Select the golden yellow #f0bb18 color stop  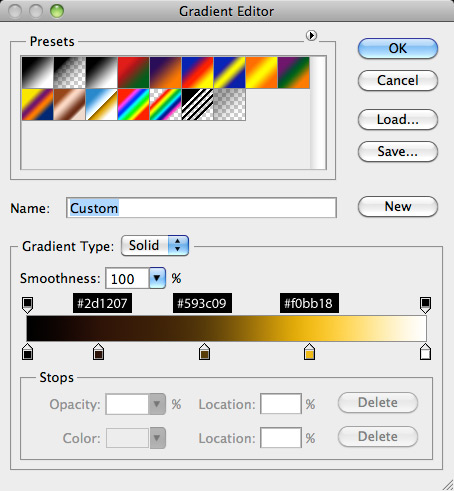click(x=309, y=352)
